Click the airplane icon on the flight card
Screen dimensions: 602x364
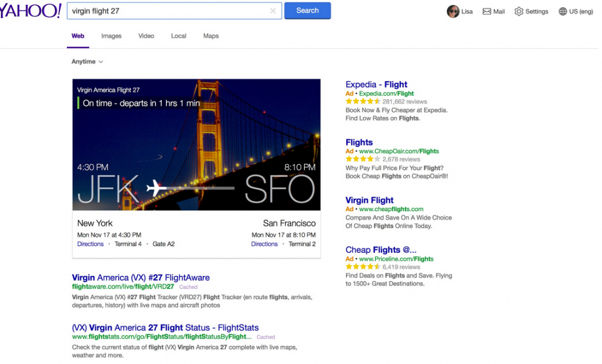point(156,188)
